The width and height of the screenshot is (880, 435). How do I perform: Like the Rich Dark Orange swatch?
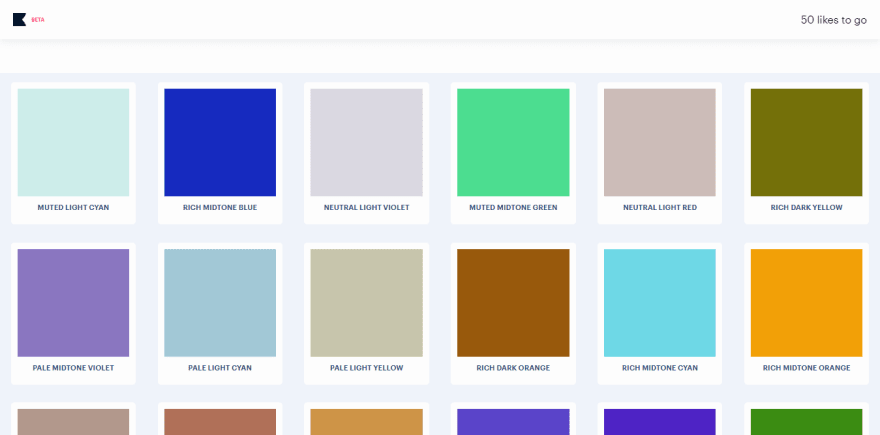tap(513, 303)
